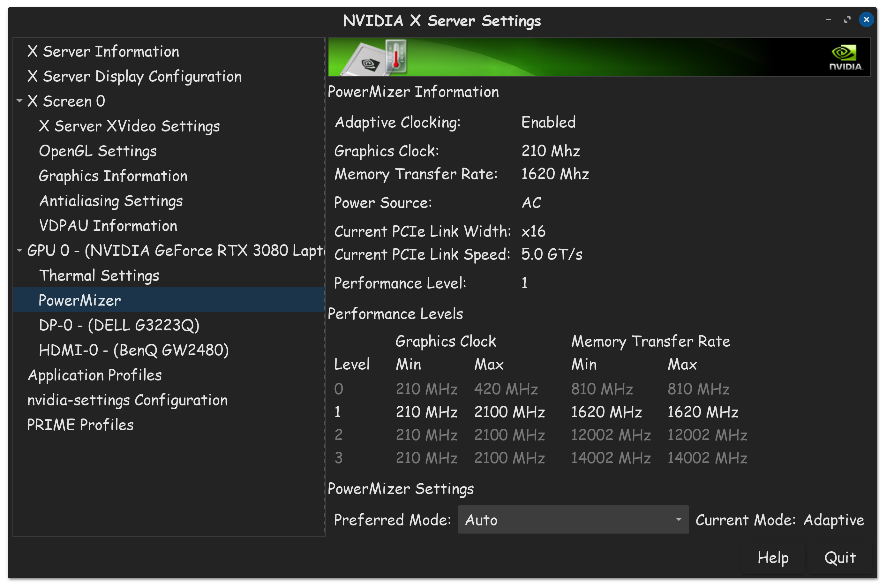This screenshot has width=886, height=588.
Task: Open Thermal Settings page
Action: (x=99, y=275)
